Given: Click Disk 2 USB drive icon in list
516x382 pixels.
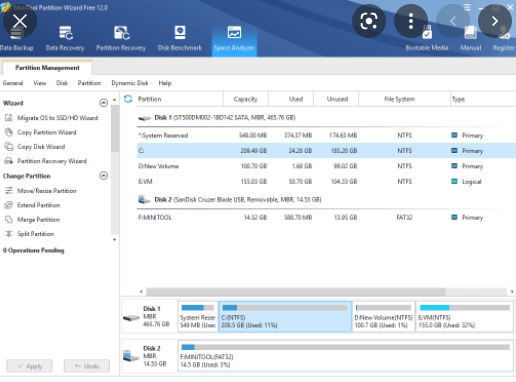Looking at the screenshot, I should (x=145, y=200).
